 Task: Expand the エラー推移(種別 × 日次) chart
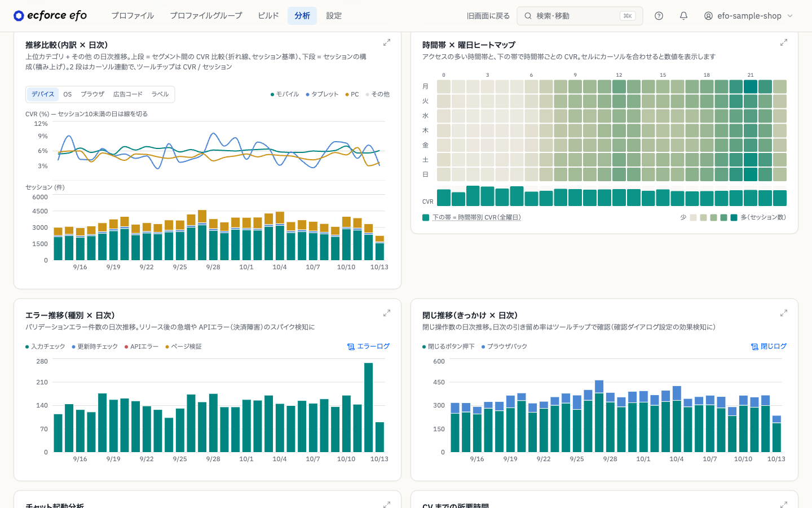387,313
